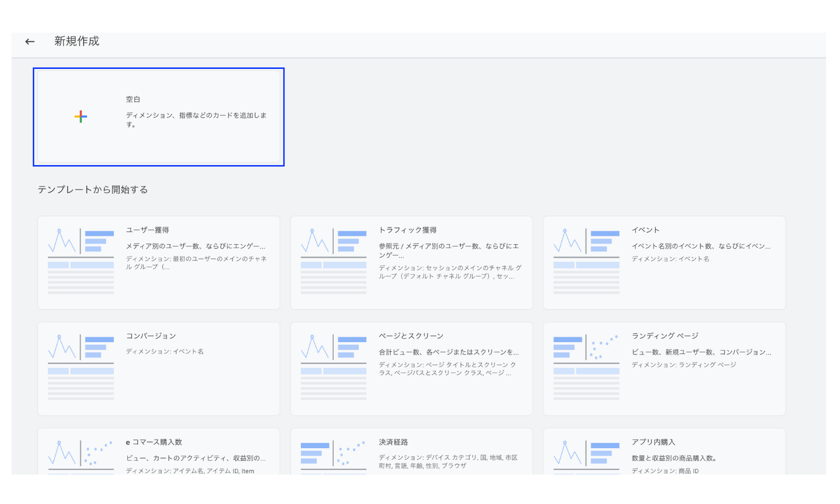Open the 空白 blank report title
This screenshot has width=840, height=504.
coord(133,99)
